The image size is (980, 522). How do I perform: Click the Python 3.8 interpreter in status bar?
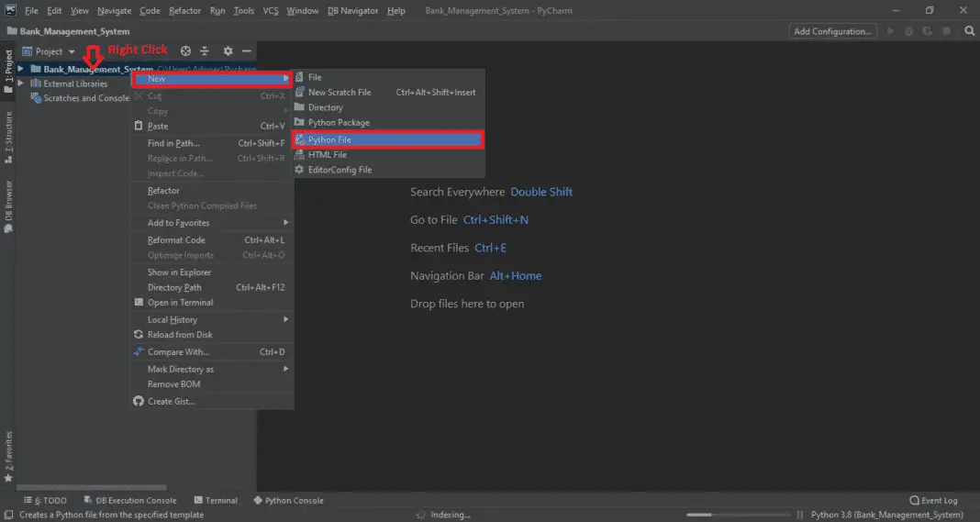pyautogui.click(x=887, y=515)
